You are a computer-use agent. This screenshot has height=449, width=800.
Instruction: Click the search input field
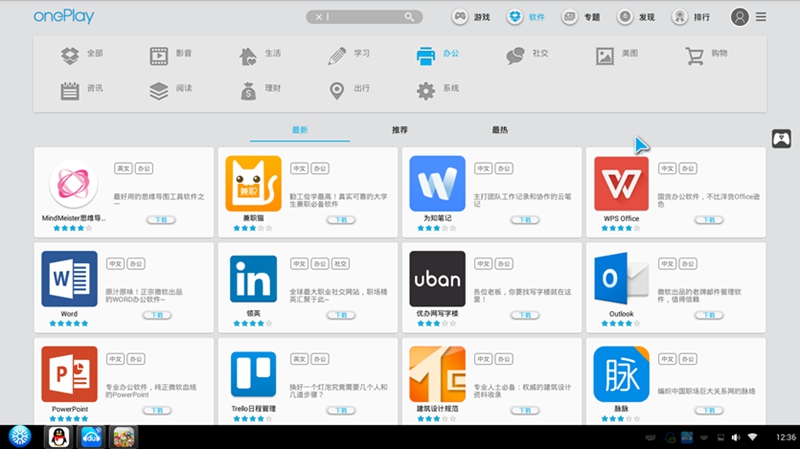click(365, 17)
